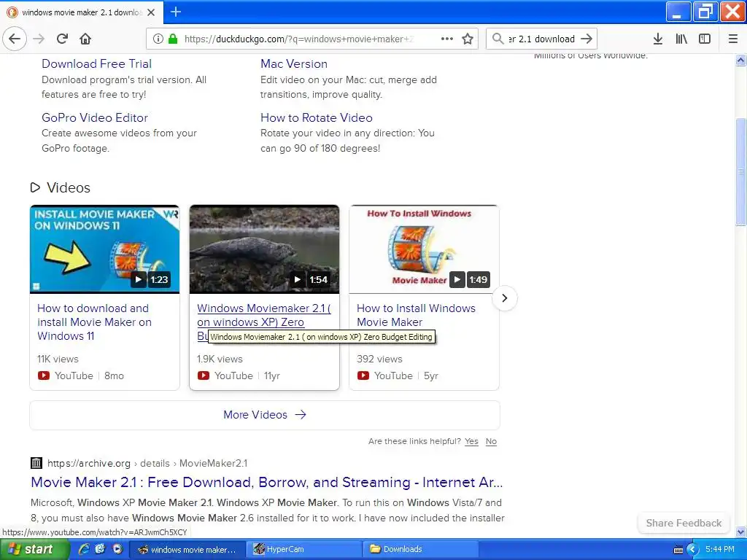Viewport: 747px width, 560px height.
Task: Toggle the sidebar view icon
Action: 705,39
